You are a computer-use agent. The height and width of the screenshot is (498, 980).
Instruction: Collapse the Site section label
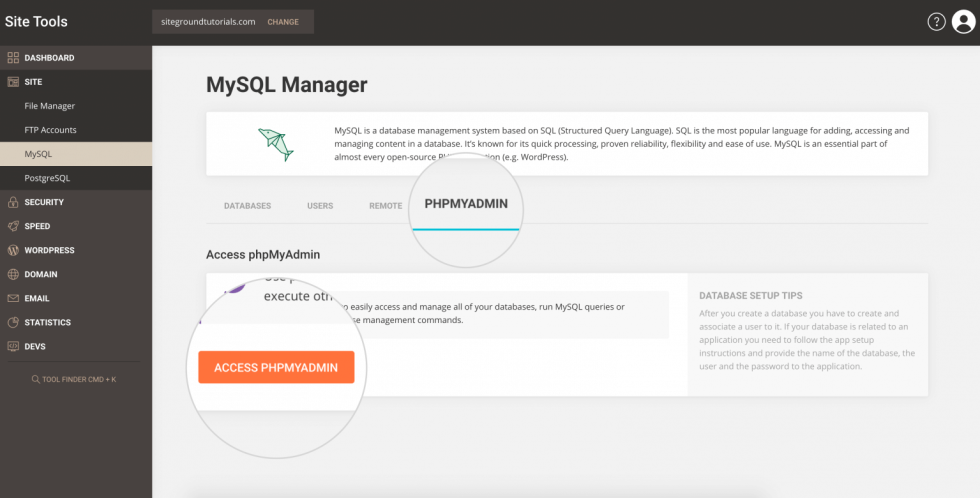click(33, 82)
